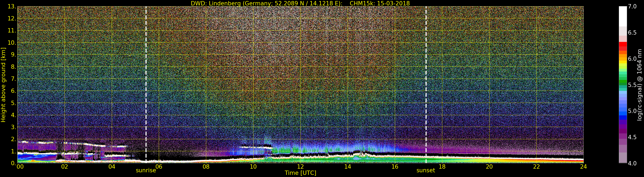Image resolution: width=644 pixels, height=177 pixels.
Task: Click the height axis tick label '5.'
Action: [x=14, y=103]
